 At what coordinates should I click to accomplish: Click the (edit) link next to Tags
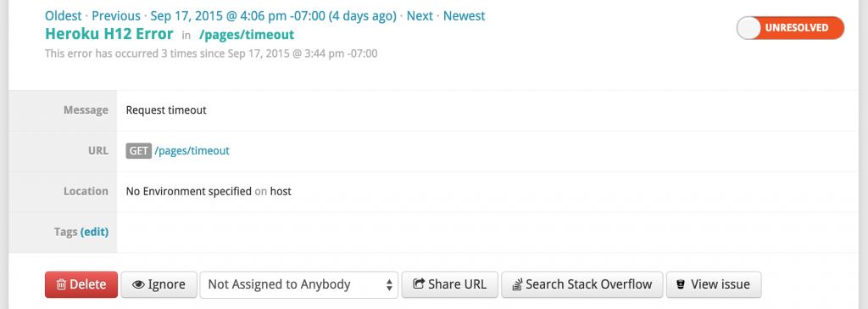click(94, 232)
